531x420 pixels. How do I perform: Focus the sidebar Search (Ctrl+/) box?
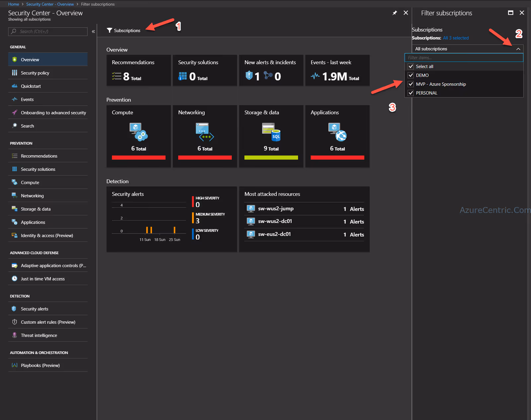[x=48, y=32]
